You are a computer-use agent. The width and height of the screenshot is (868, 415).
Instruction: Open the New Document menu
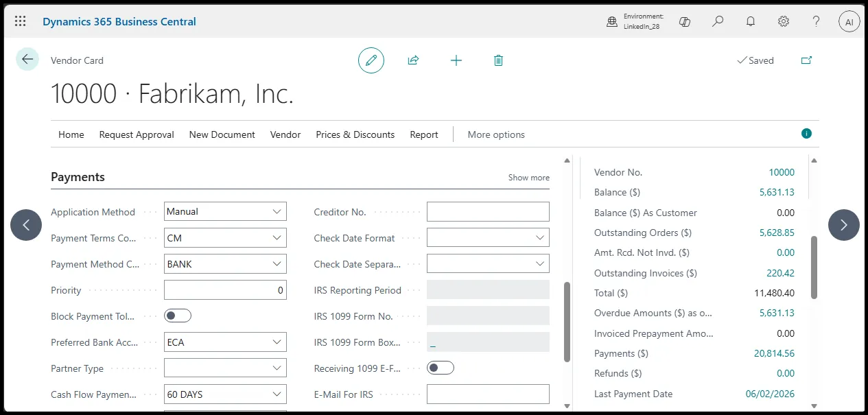point(222,134)
